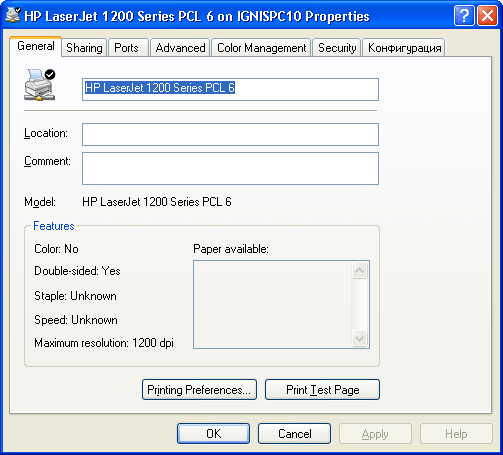Viewport: 503px width, 455px height.
Task: Switch to the General tab
Action: (36, 46)
